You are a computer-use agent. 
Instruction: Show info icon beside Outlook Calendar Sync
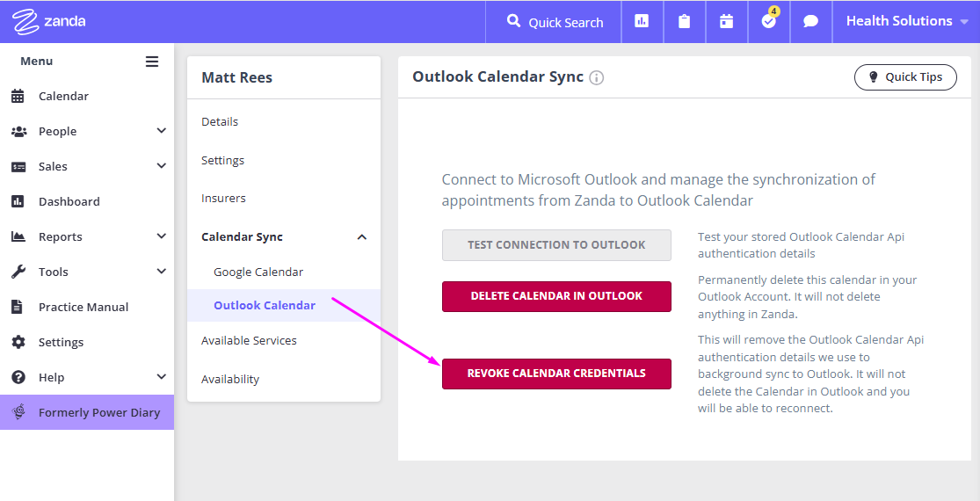tap(596, 77)
